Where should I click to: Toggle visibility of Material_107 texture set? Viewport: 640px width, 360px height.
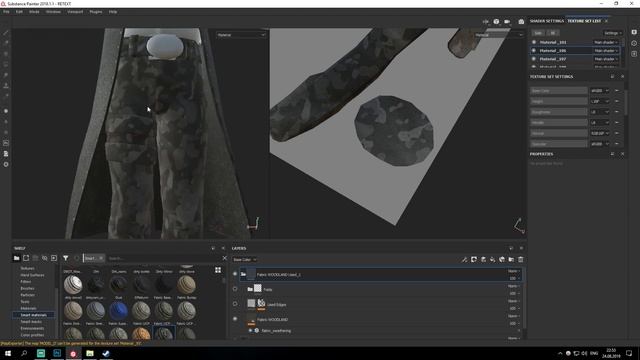click(534, 59)
